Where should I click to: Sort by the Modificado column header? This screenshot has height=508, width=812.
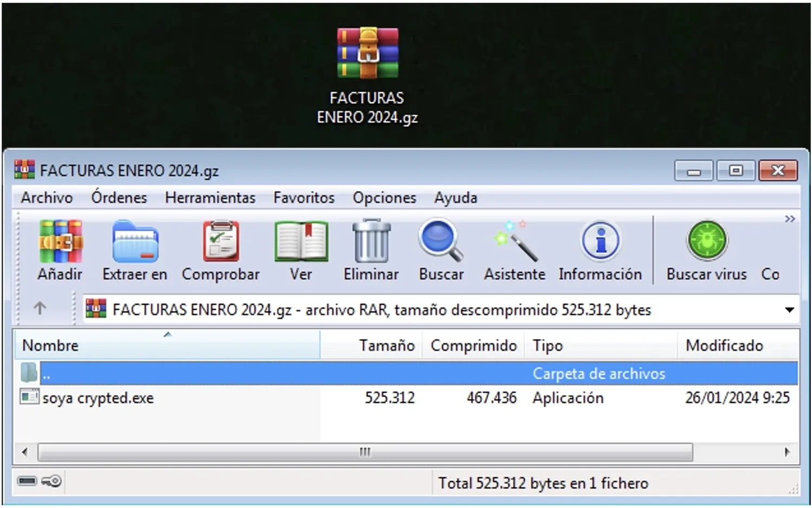click(x=737, y=345)
